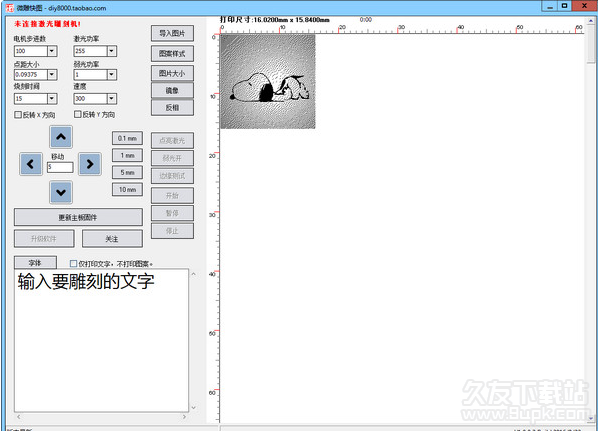Image resolution: width=598 pixels, height=431 pixels.
Task: Open the 烧刻时间 dropdown showing 15
Action: pyautogui.click(x=52, y=98)
